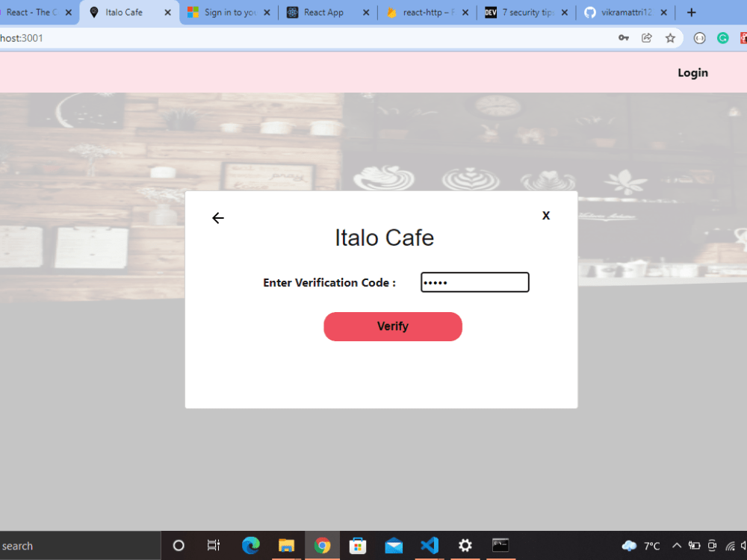Open File Explorer from taskbar

coord(286,545)
